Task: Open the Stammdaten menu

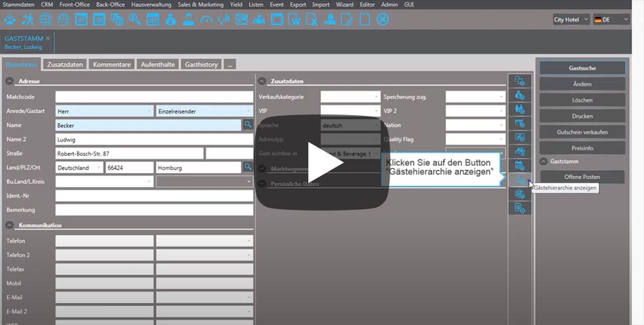Action: (19, 5)
